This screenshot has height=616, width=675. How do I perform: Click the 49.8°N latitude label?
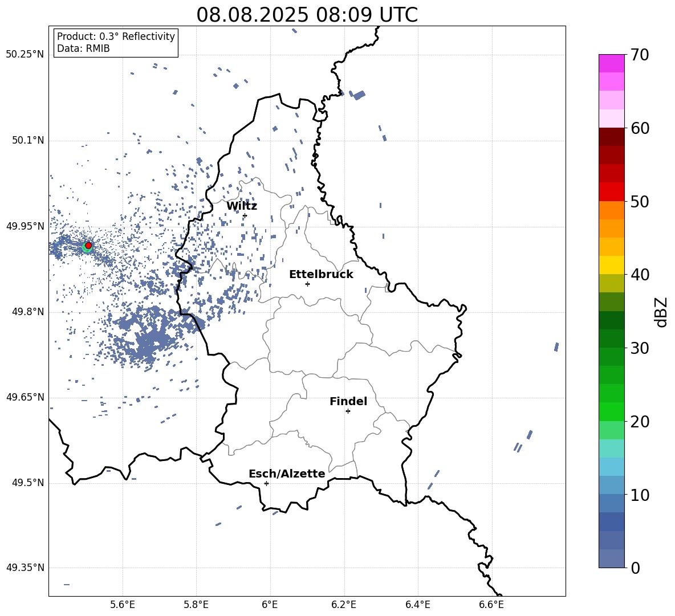tap(28, 312)
